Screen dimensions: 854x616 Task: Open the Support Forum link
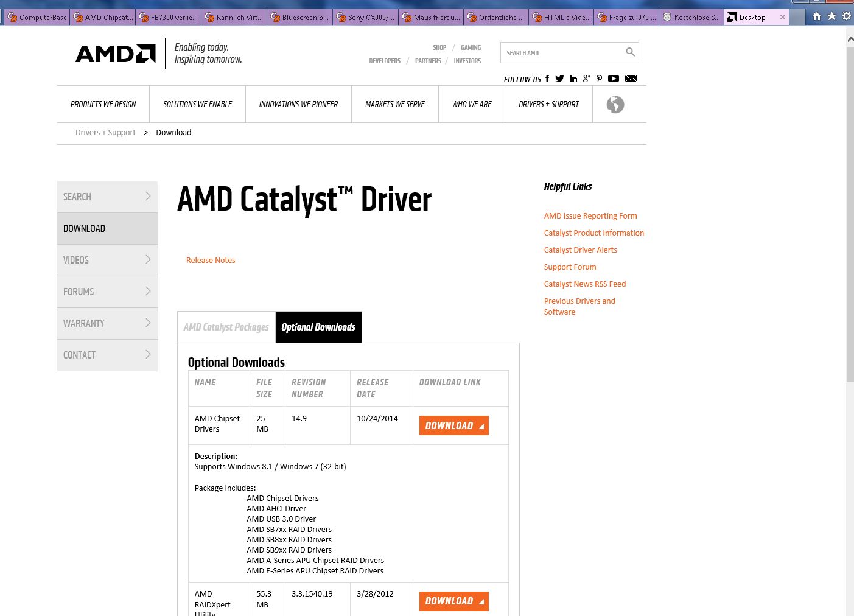(570, 267)
